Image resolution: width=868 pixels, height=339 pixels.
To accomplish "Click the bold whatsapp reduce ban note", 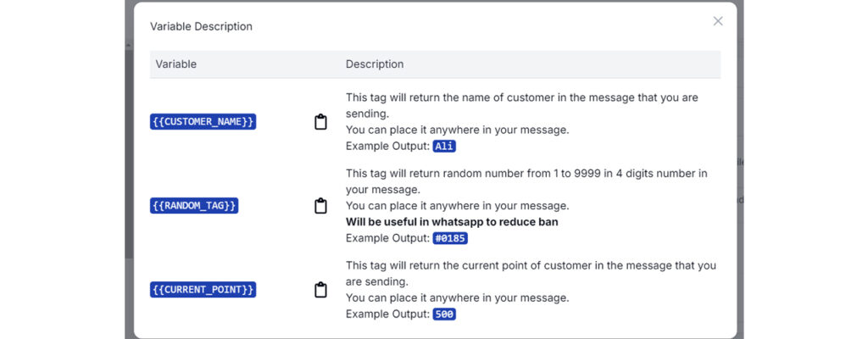I will [x=453, y=222].
